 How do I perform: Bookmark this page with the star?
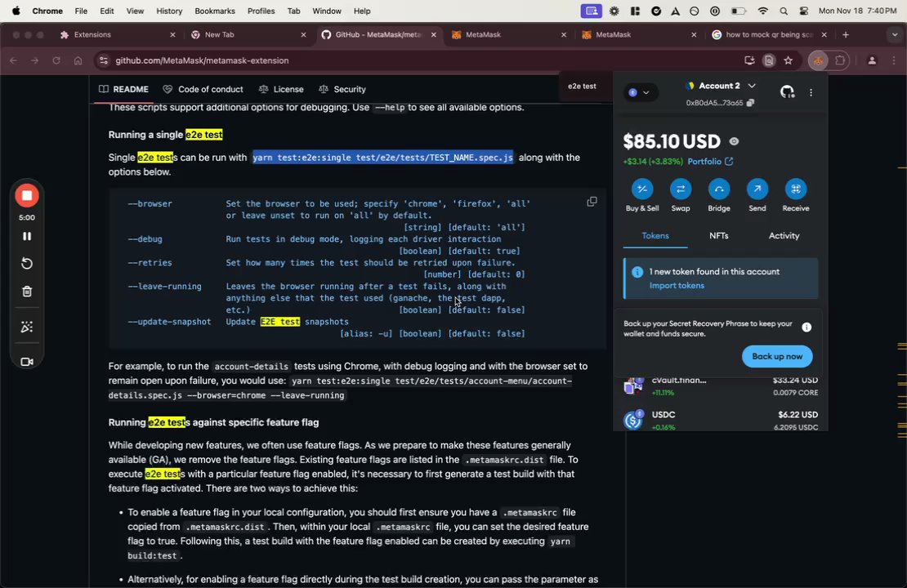coord(788,60)
